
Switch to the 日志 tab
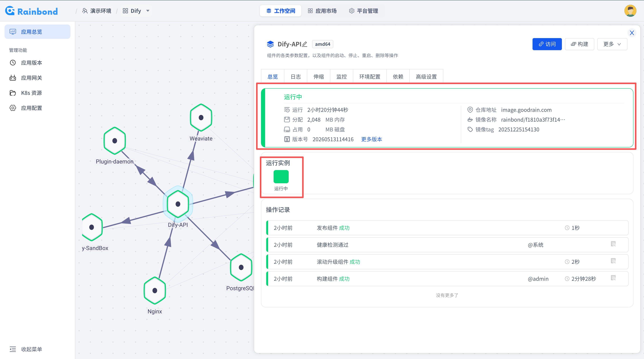click(296, 77)
